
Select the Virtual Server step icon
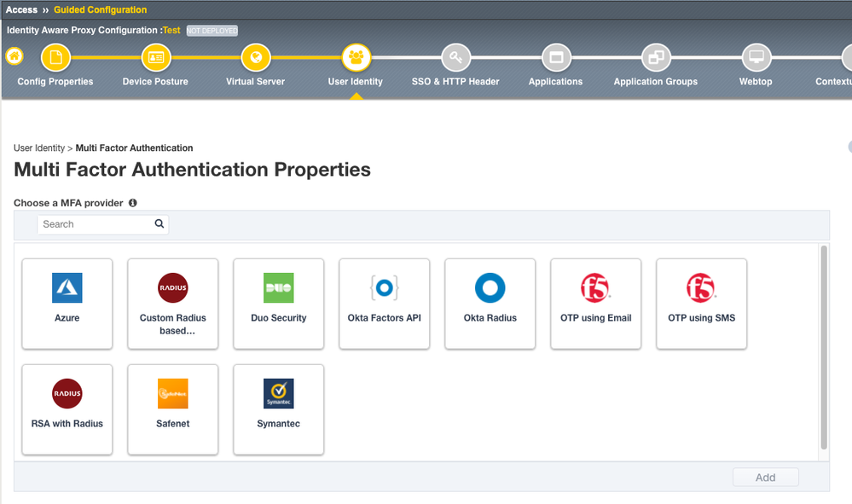coord(256,58)
